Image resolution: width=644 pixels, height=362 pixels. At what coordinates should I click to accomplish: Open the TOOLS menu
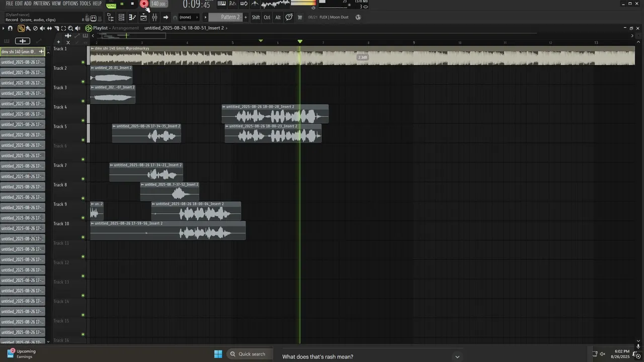85,4
